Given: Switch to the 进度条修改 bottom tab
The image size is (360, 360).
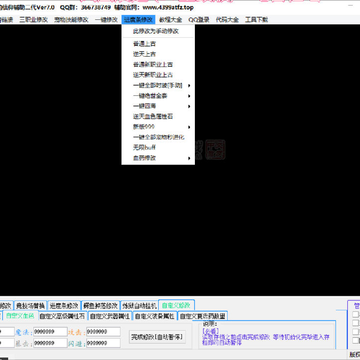Looking at the screenshot, I should [64, 306].
